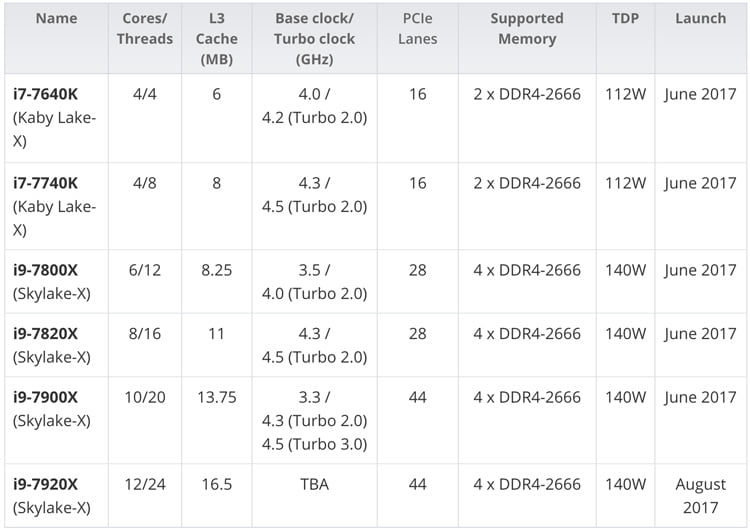Select the Cores/Threads column header

(x=144, y=29)
